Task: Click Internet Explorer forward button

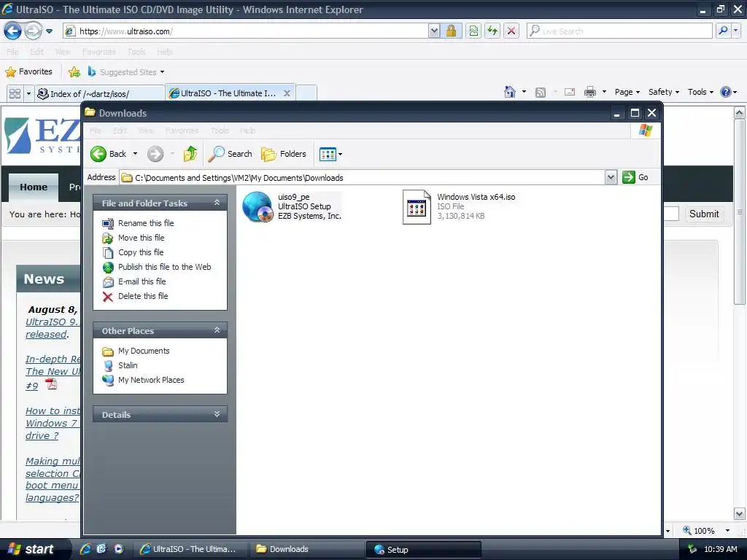Action: pos(33,31)
